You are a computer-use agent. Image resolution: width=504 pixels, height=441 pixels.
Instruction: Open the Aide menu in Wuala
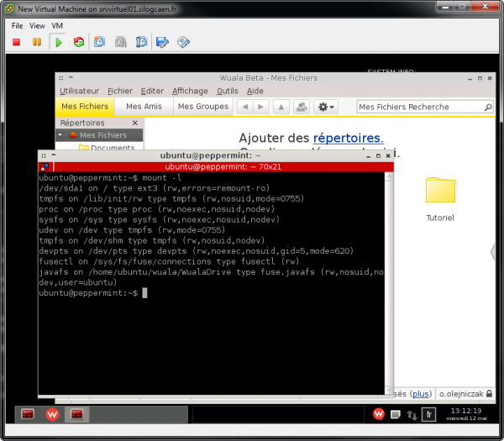coord(255,91)
